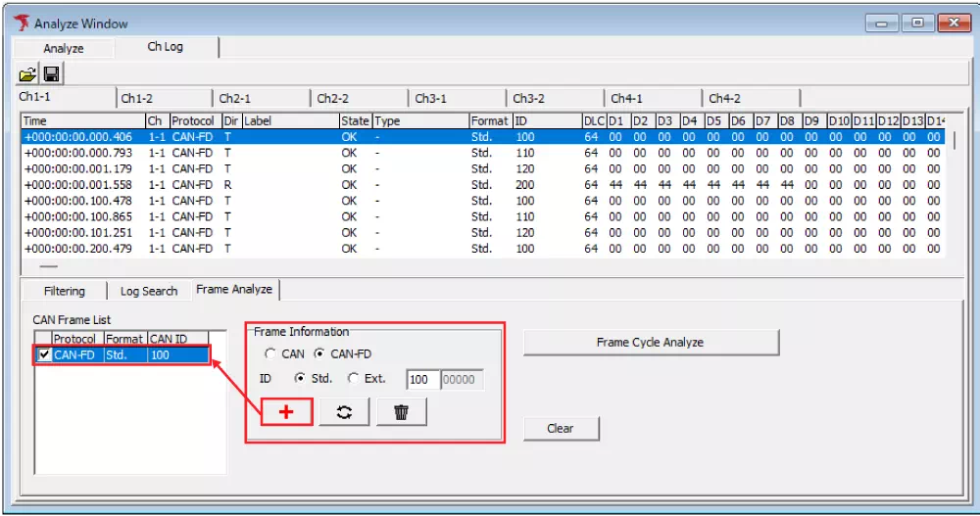Image resolution: width=980 pixels, height=516 pixels.
Task: Switch to the Filtering tab
Action: click(x=65, y=291)
